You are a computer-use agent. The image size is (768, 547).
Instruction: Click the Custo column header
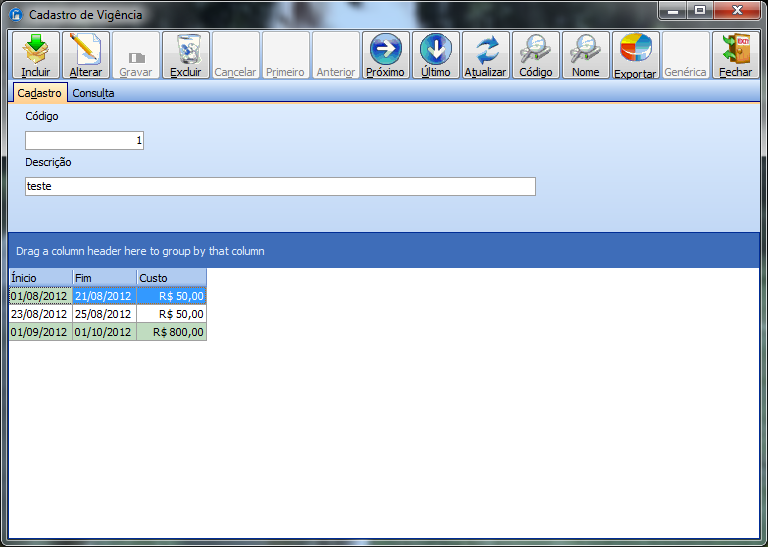[171, 277]
